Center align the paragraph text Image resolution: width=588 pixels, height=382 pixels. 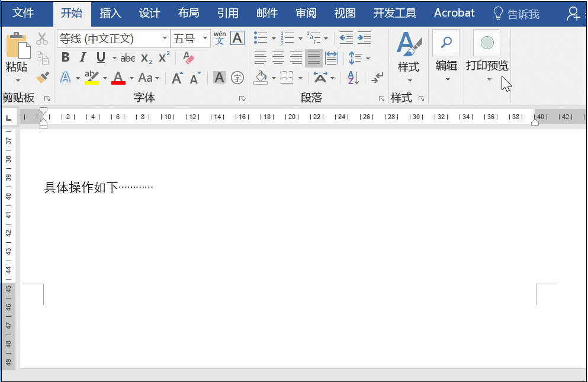pos(278,58)
